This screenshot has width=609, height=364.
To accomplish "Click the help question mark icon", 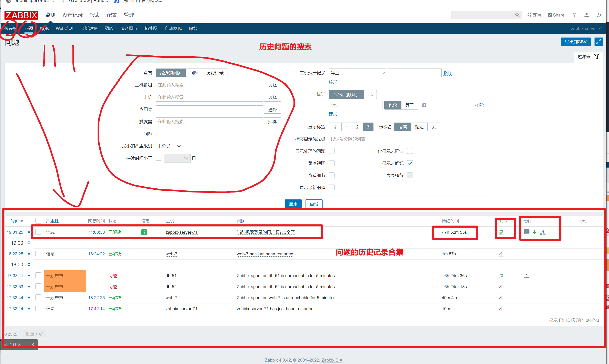I will (x=574, y=15).
